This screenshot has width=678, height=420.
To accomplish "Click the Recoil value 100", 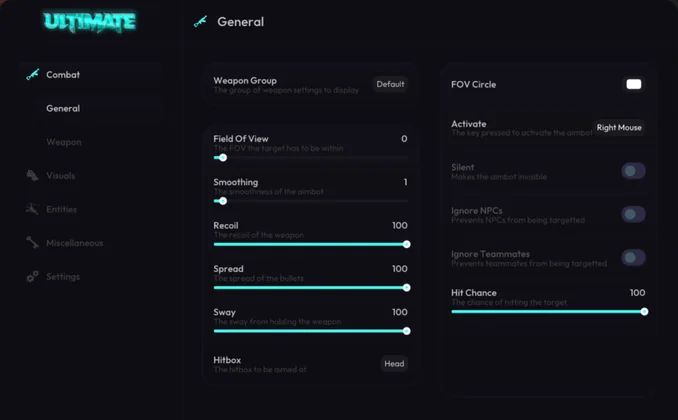I will coord(400,225).
